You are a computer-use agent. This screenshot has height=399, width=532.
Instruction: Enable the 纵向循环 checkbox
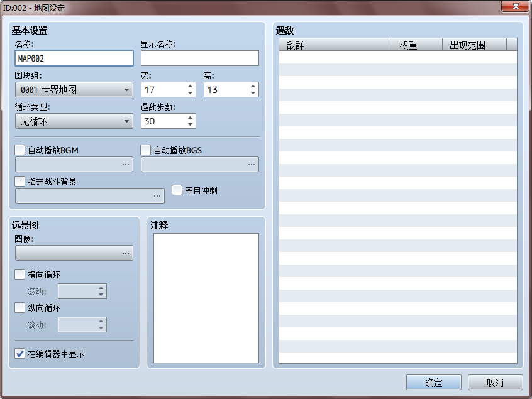coord(20,308)
